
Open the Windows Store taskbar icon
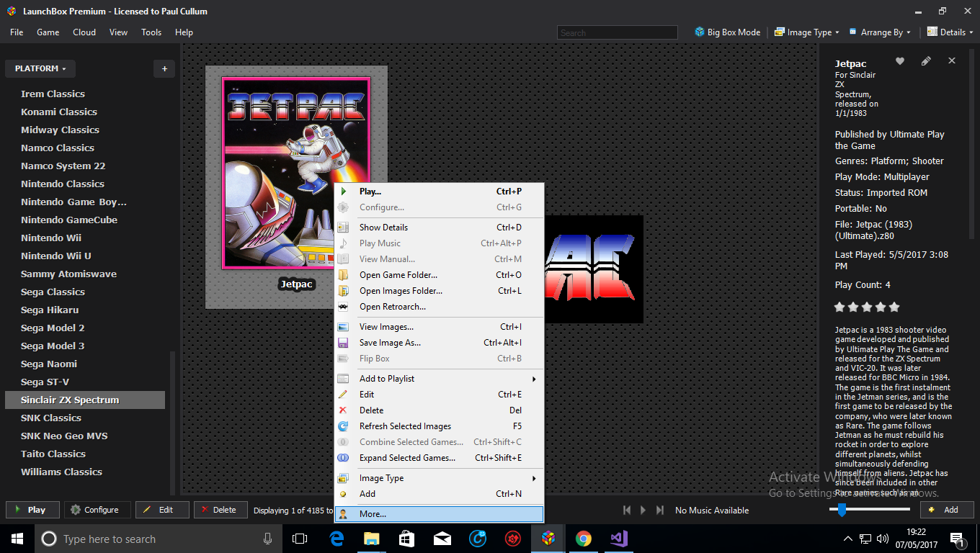407,539
